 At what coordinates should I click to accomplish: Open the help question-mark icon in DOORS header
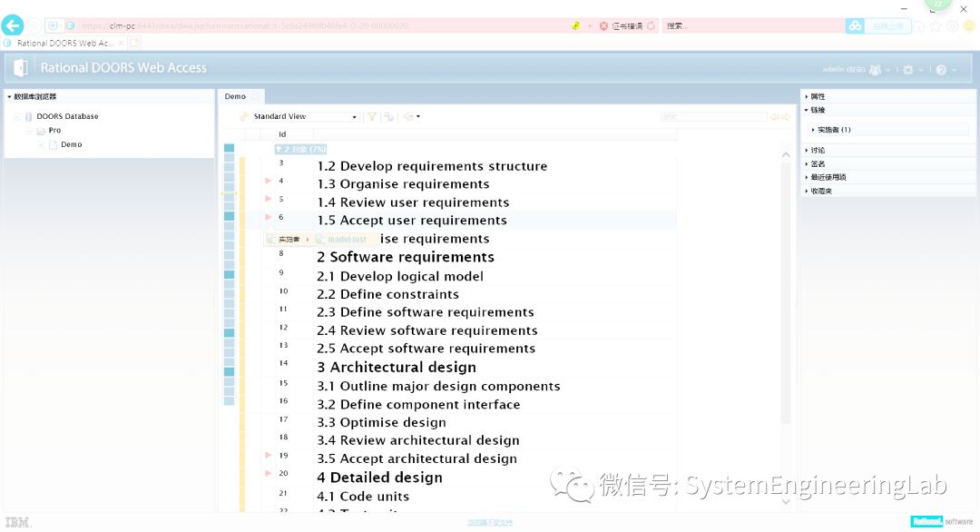coord(942,70)
